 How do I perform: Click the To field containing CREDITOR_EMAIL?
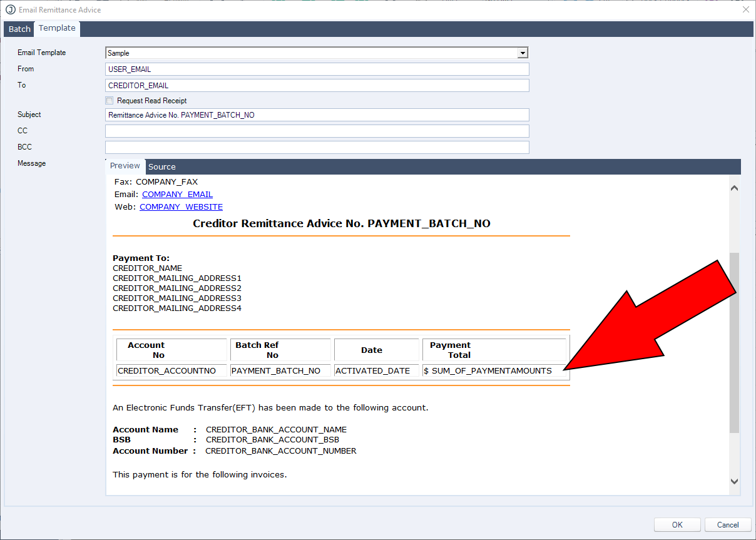317,85
